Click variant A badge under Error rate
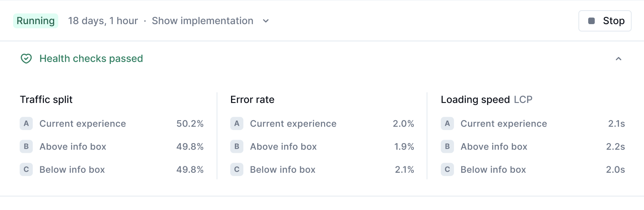Screen dimensions: 644x210 (x=237, y=124)
